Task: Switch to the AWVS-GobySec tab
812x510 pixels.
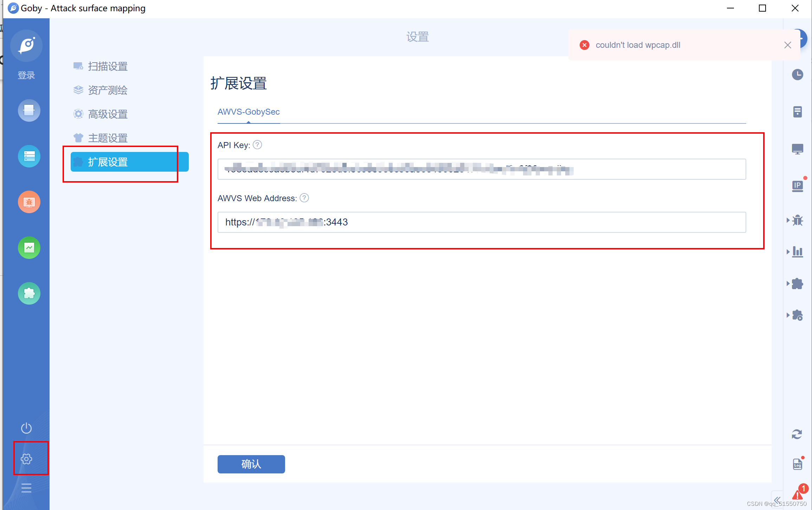Action: [249, 112]
